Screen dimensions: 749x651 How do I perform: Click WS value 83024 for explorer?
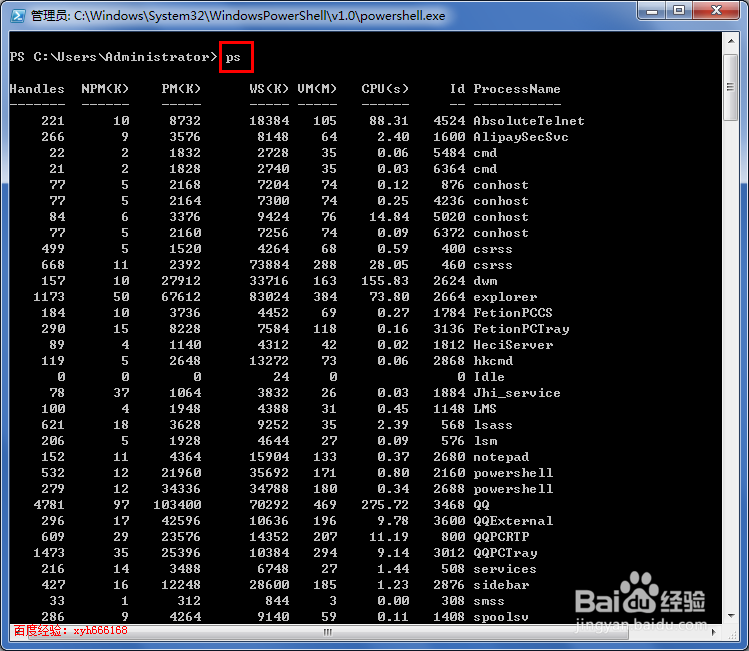(x=269, y=297)
